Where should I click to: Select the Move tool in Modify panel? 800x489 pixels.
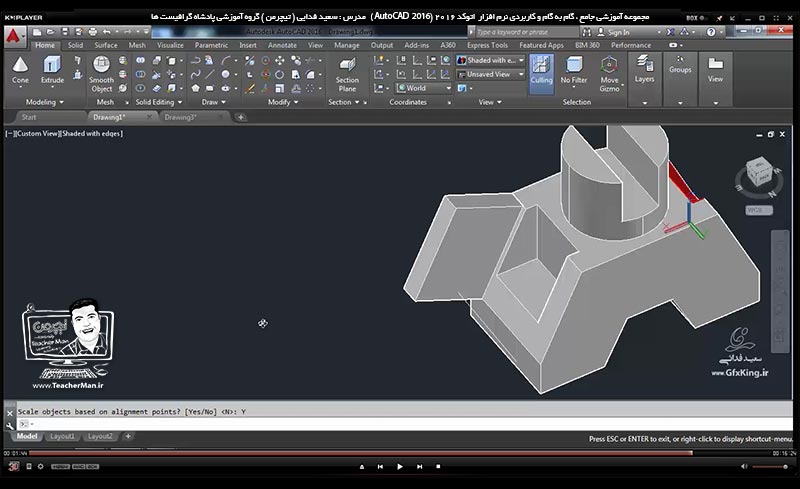coord(280,60)
